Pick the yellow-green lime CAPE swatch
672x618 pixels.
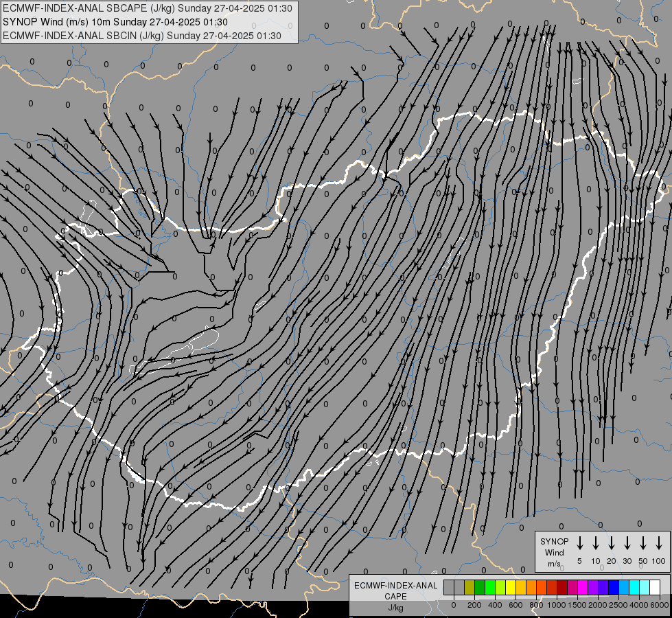coord(500,587)
